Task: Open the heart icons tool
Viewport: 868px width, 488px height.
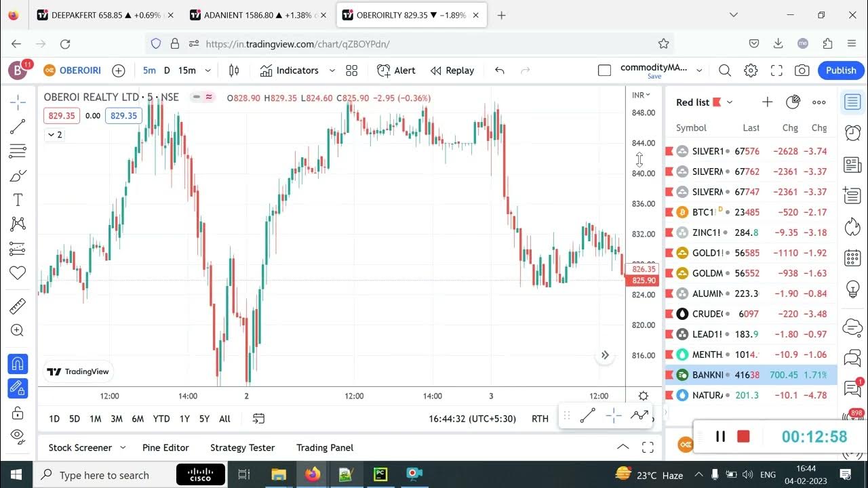Action: point(18,273)
